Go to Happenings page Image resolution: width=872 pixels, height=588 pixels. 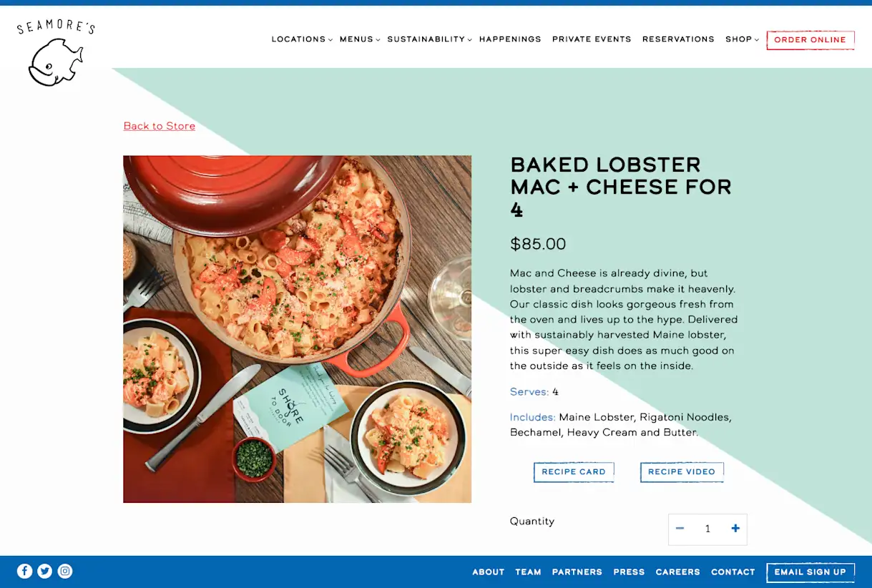(x=510, y=39)
